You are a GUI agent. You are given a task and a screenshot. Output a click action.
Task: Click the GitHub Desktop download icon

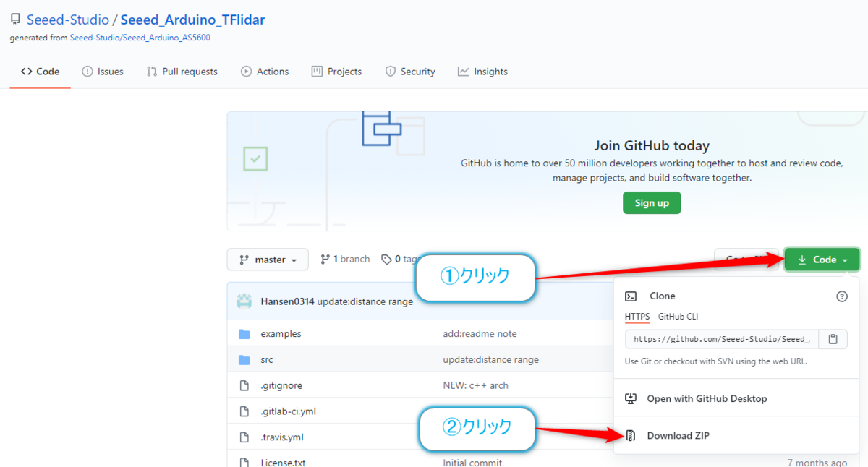click(631, 398)
